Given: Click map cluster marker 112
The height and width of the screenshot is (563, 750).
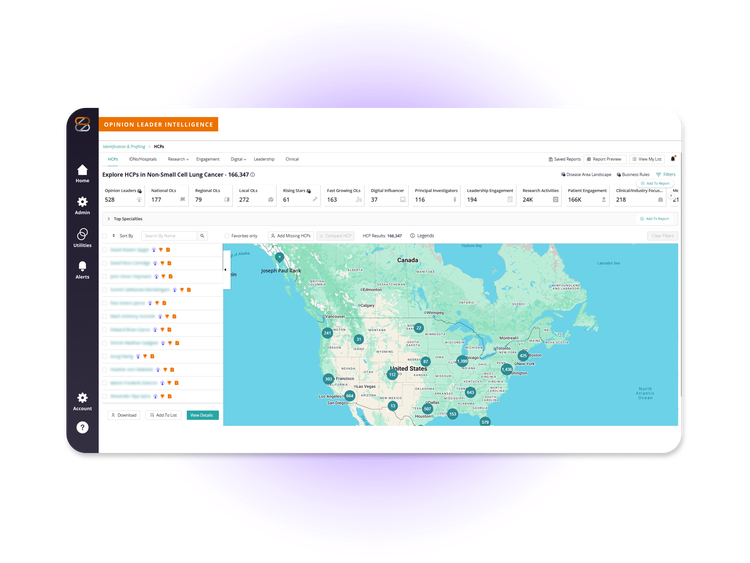Looking at the screenshot, I should click(392, 374).
